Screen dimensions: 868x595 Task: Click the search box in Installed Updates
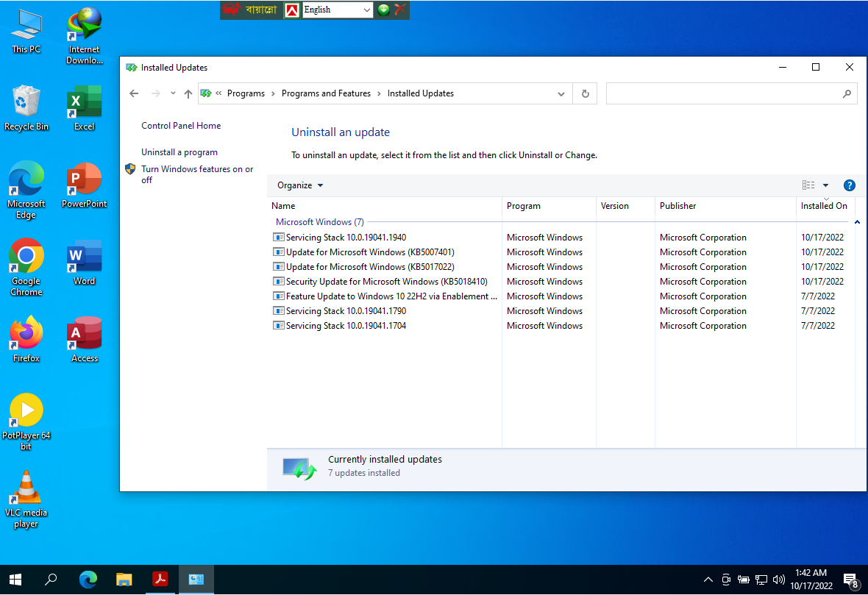click(725, 93)
